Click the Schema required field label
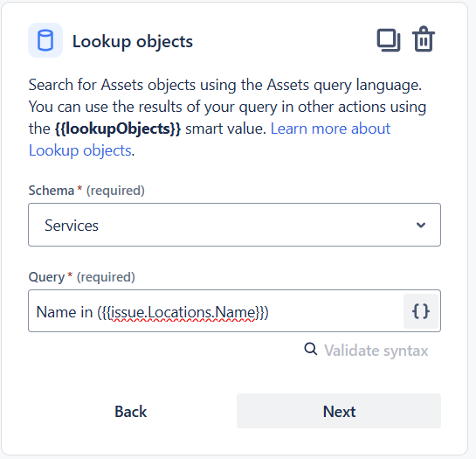Image resolution: width=476 pixels, height=459 pixels. [86, 191]
